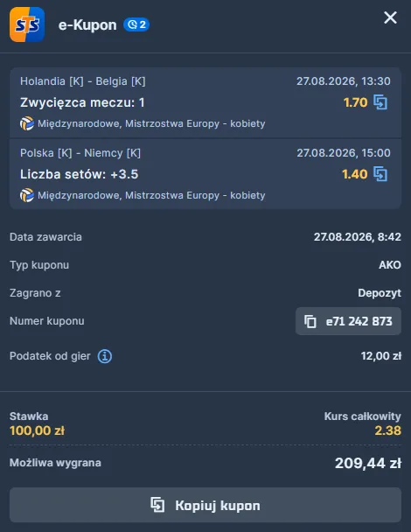411x532 pixels.
Task: Click the blue bet-count badge showing 2
Action: 136,24
